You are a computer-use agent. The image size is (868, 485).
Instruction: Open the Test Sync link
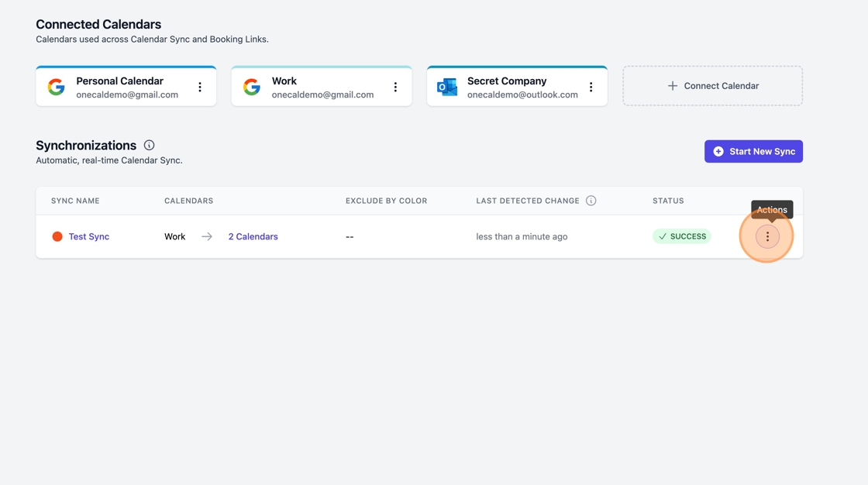click(88, 236)
